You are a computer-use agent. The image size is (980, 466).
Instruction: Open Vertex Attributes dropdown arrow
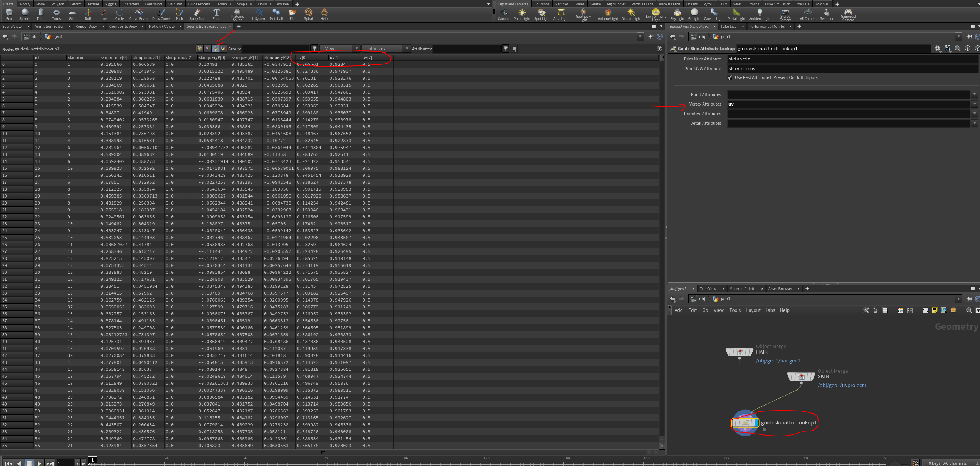(975, 104)
